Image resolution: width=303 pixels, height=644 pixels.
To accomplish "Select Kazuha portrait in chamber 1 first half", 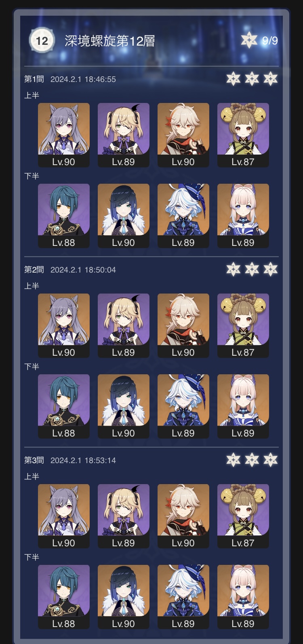I will pyautogui.click(x=183, y=135).
